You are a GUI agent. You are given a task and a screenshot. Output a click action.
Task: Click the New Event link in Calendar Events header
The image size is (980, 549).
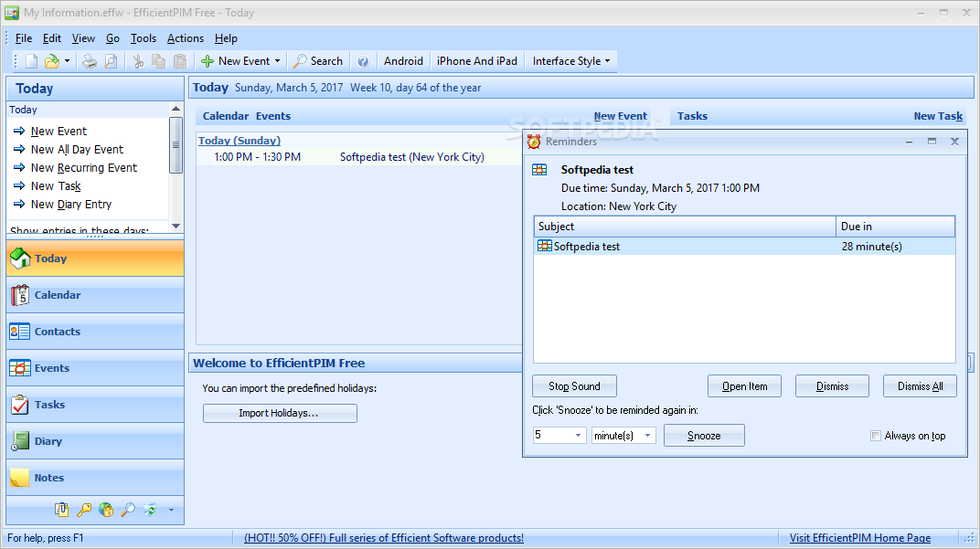point(620,116)
